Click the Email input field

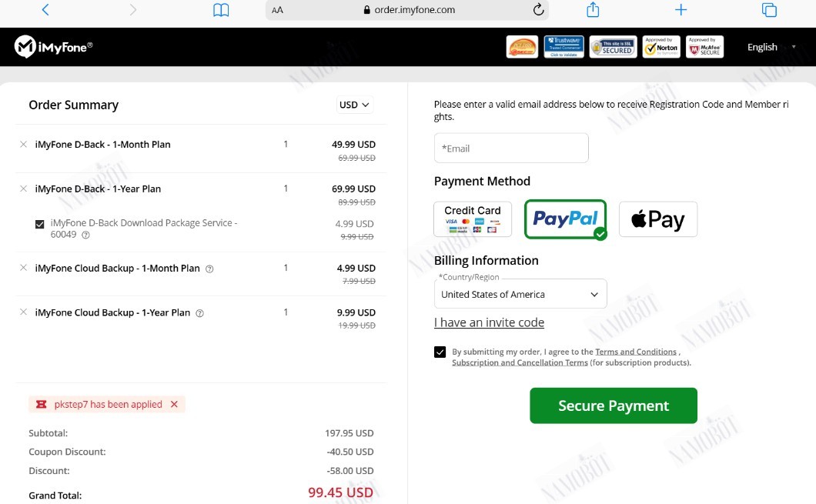[511, 149]
